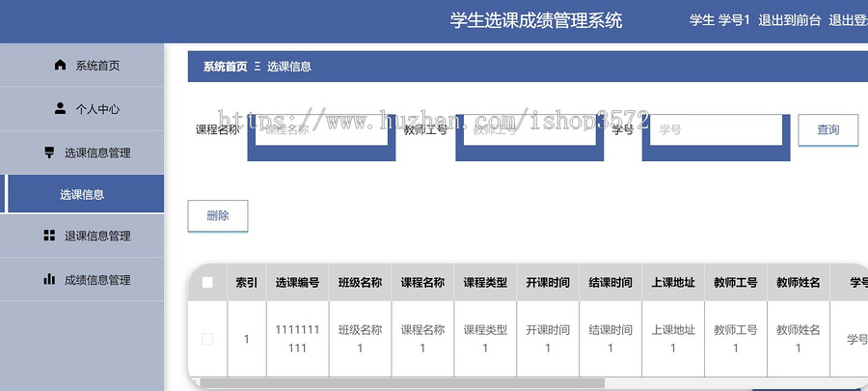Click the 结课时间 column header
Image resolution: width=868 pixels, height=391 pixels.
[610, 283]
